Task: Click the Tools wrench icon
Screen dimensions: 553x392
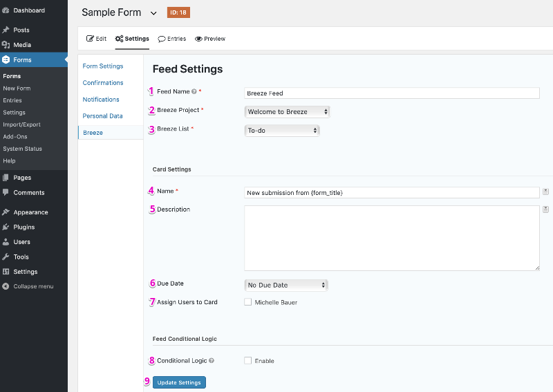Action: 6,256
